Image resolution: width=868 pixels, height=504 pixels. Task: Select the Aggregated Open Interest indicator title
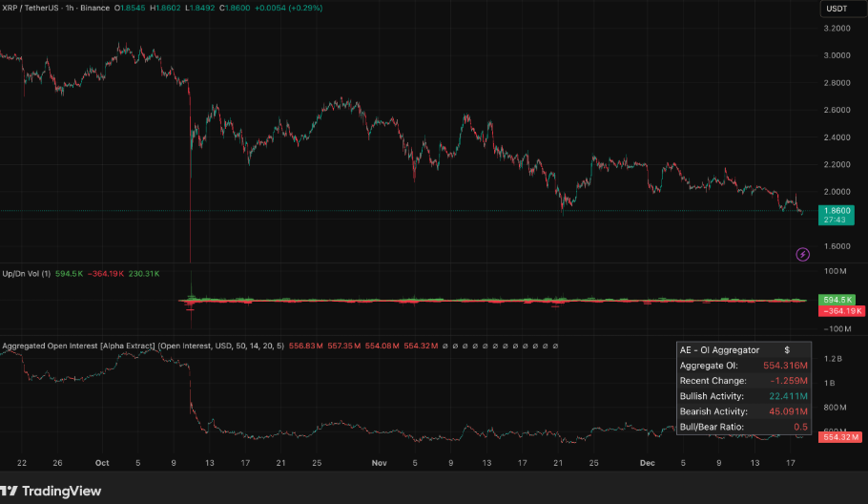point(78,345)
